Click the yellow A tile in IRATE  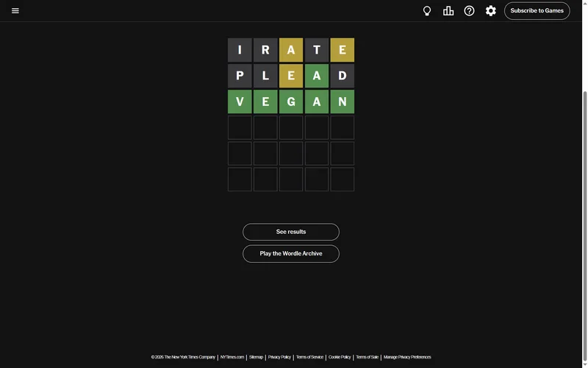pos(291,50)
